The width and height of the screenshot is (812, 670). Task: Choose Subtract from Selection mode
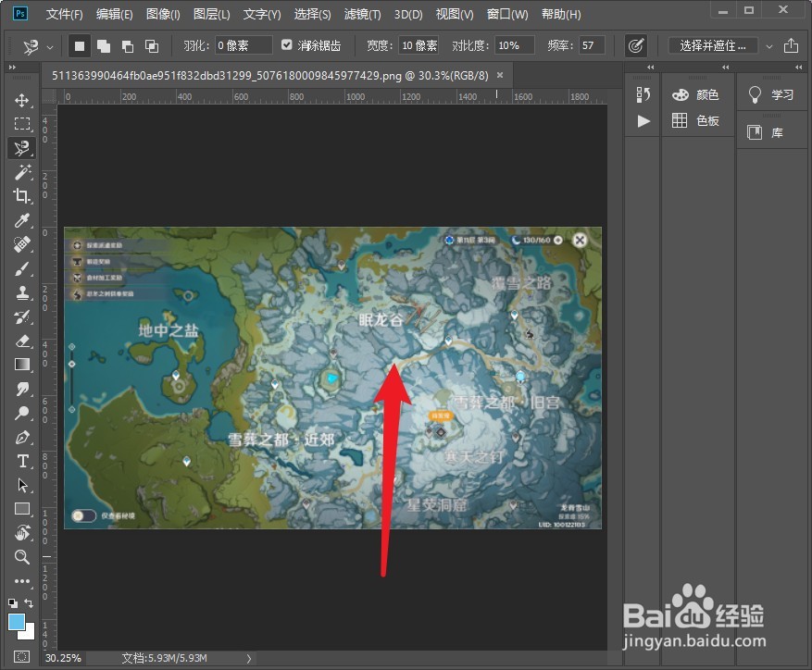point(128,46)
